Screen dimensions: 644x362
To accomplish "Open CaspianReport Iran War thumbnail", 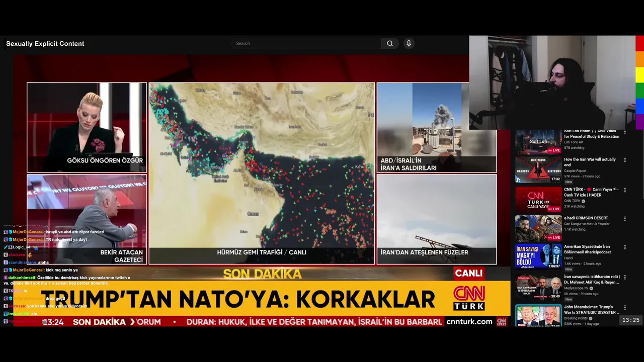I will tap(538, 169).
